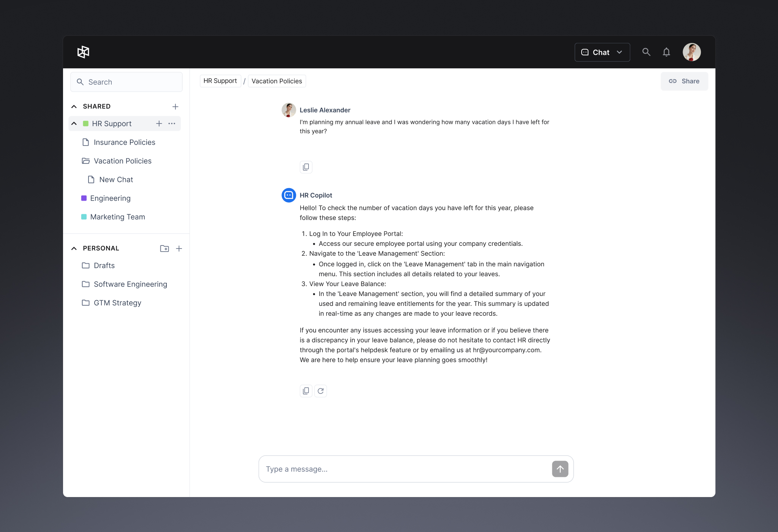Send the message with arrow button

(560, 469)
